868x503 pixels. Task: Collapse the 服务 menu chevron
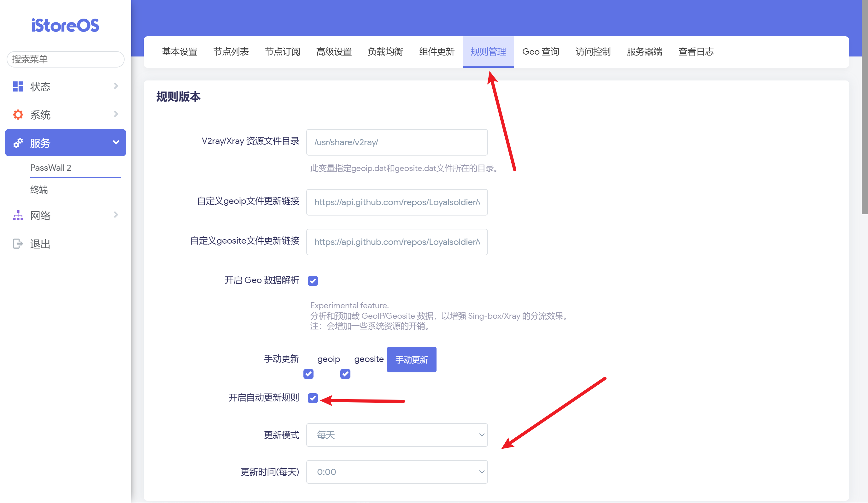116,142
